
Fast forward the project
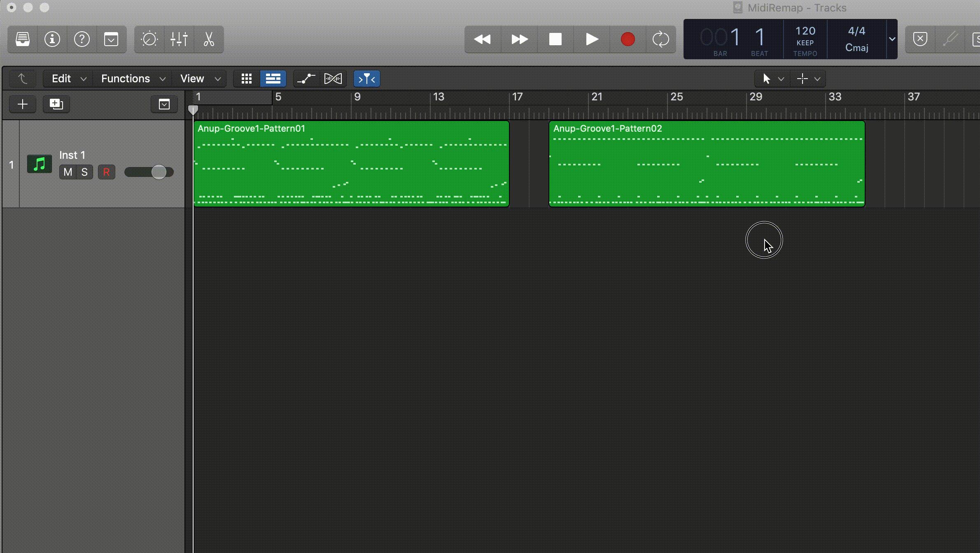pos(519,39)
